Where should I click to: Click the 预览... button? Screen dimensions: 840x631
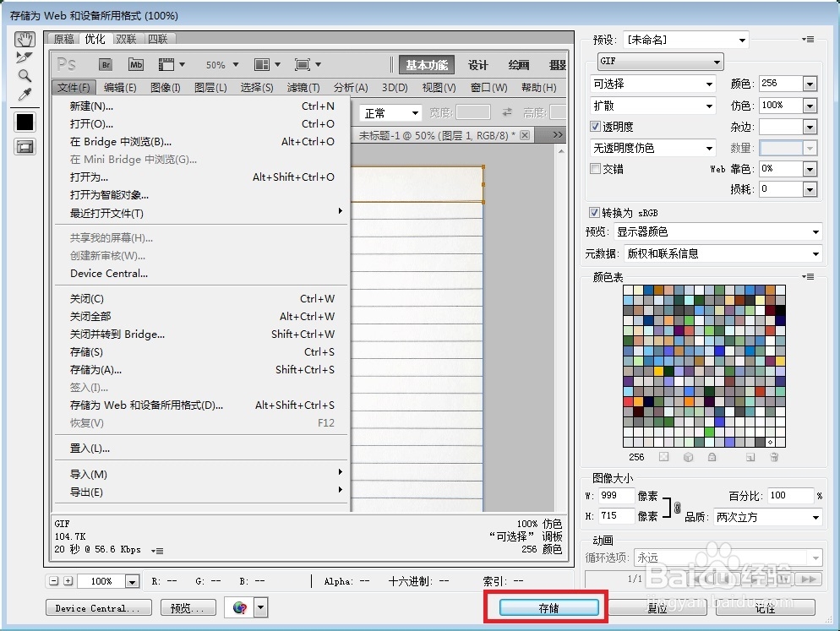187,607
